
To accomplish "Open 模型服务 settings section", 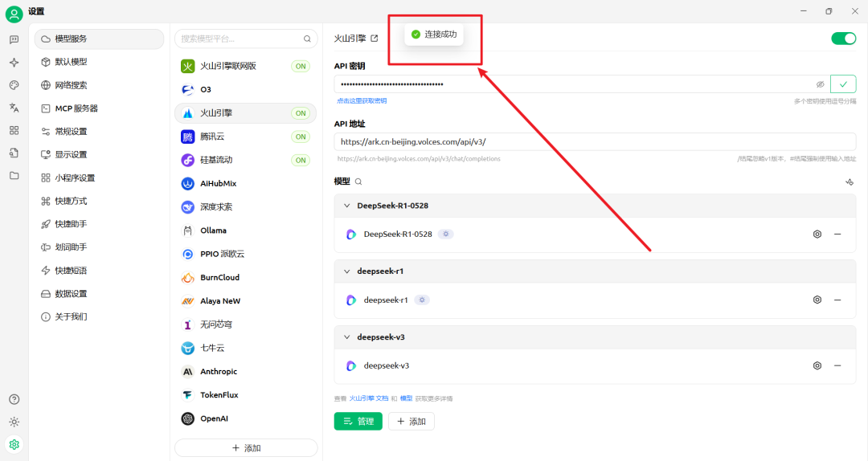I will tap(99, 39).
